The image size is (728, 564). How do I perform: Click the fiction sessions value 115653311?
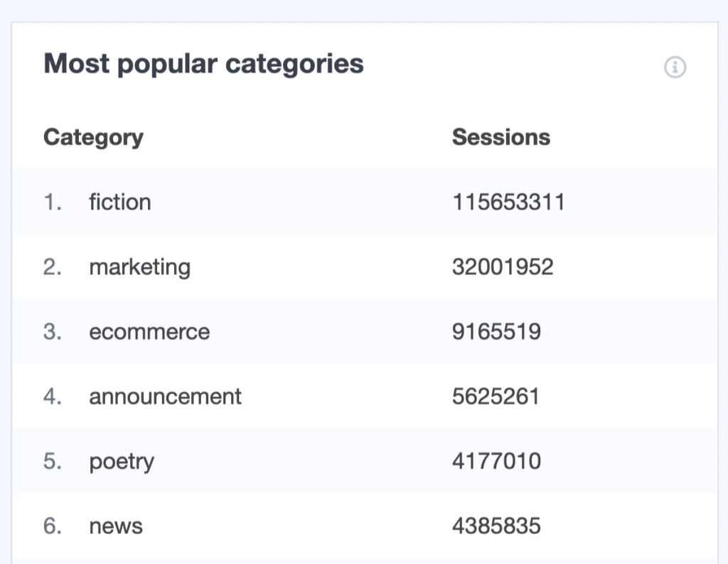508,202
